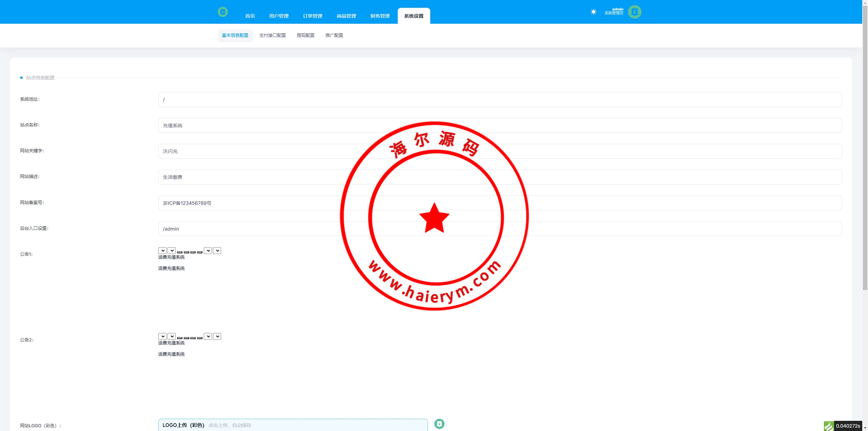Screen dimensions: 868x431
Task: Go to 用户管理 menu
Action: click(279, 16)
